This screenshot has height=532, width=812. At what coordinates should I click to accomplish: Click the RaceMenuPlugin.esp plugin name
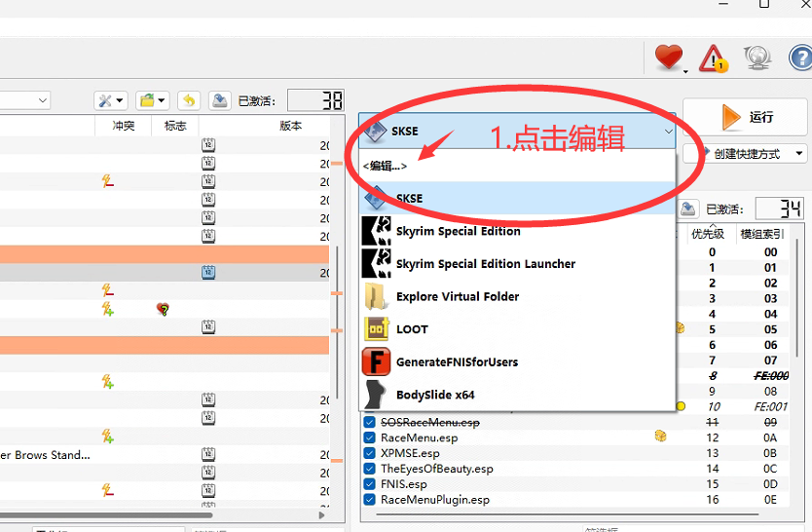[435, 500]
